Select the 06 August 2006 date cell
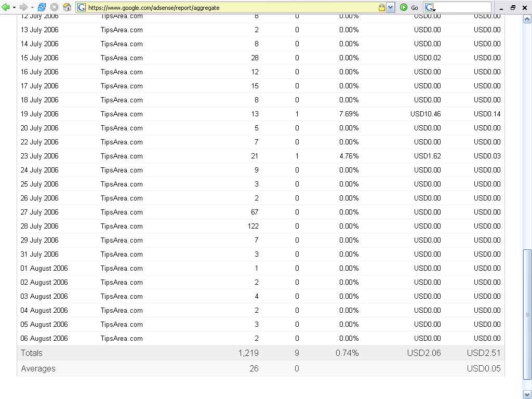The image size is (532, 399). tap(44, 339)
